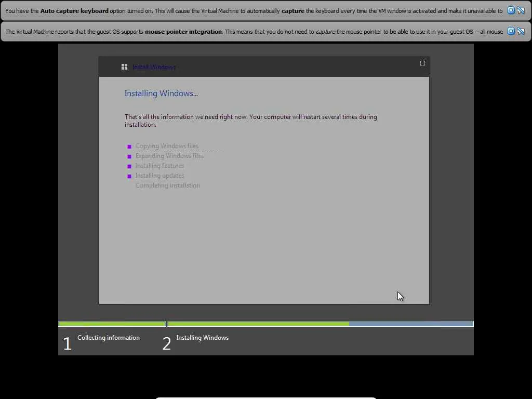Select the Installing updates step text
The height and width of the screenshot is (399, 532).
[x=159, y=176]
